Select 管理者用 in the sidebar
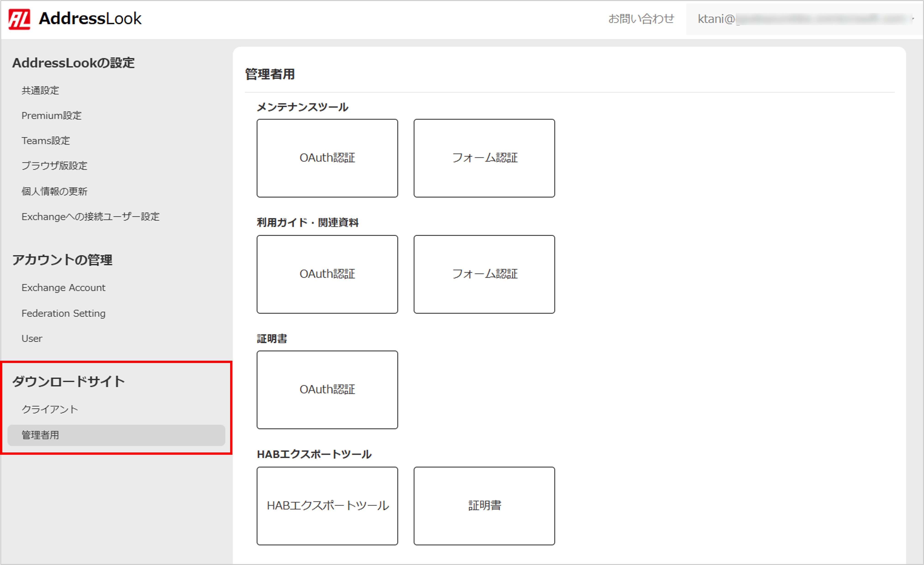Screen dimensions: 924x565 (x=116, y=435)
